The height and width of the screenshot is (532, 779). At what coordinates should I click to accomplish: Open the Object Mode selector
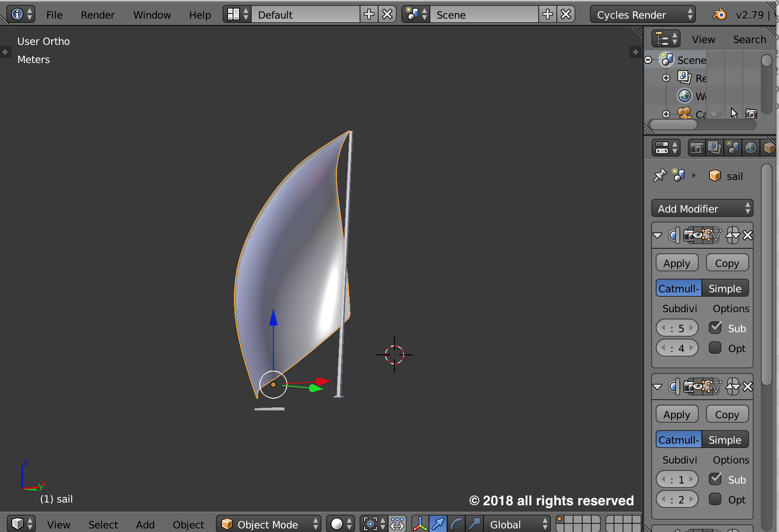268,524
